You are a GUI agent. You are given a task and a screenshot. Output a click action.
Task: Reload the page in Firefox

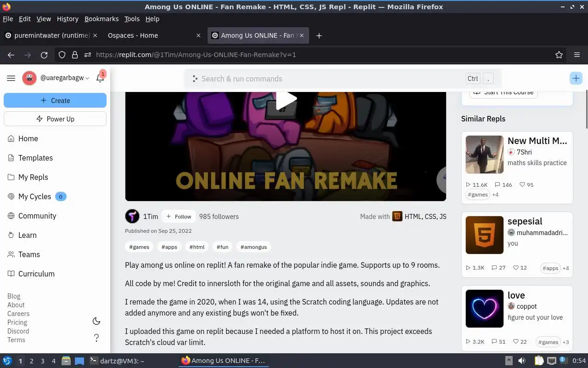tap(44, 55)
